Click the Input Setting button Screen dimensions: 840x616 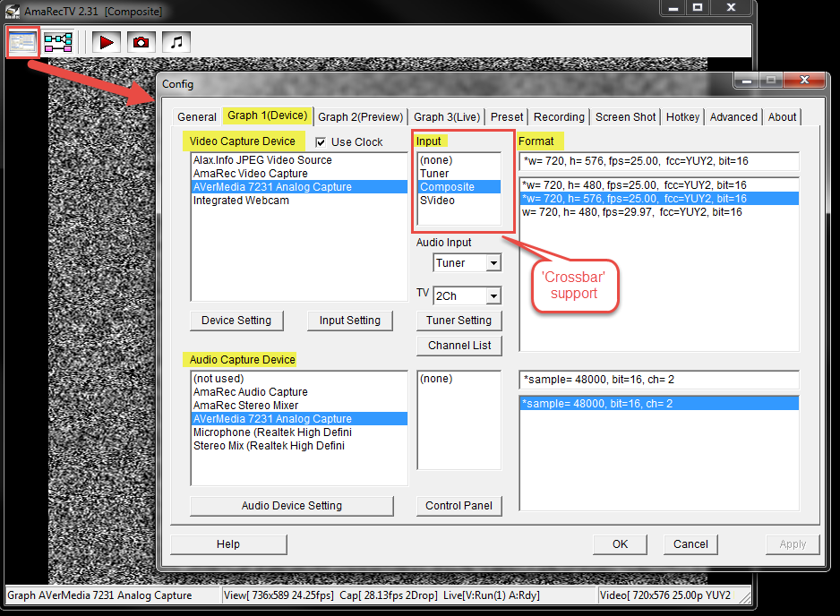pos(350,321)
